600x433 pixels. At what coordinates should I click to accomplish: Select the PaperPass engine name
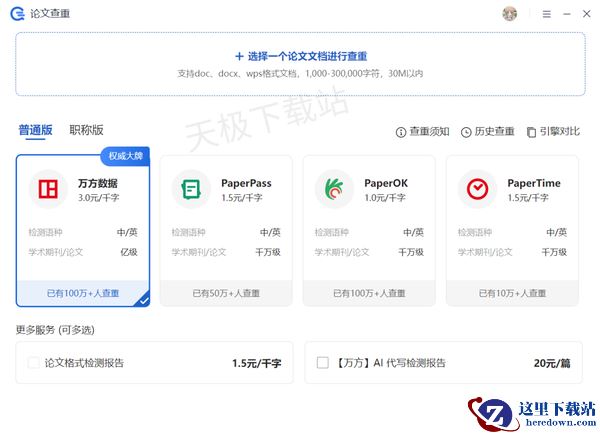(x=246, y=183)
